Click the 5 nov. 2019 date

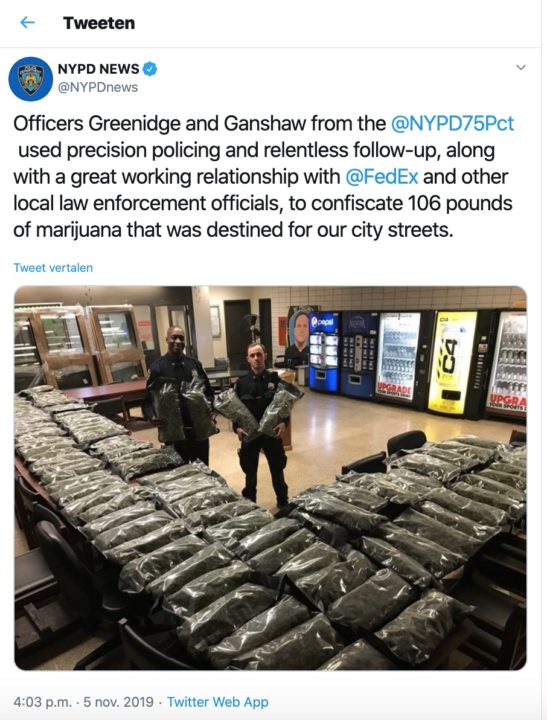(x=118, y=702)
